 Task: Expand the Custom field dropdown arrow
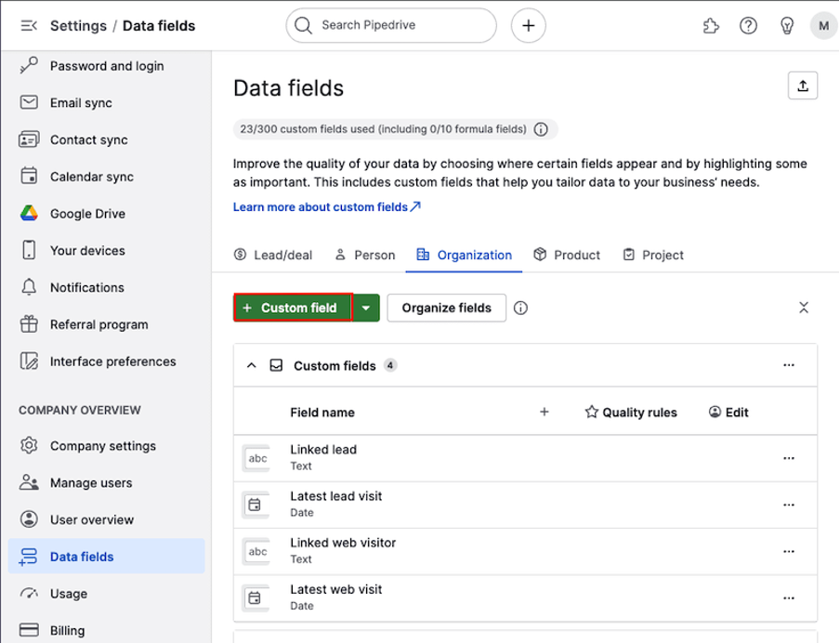pyautogui.click(x=366, y=308)
